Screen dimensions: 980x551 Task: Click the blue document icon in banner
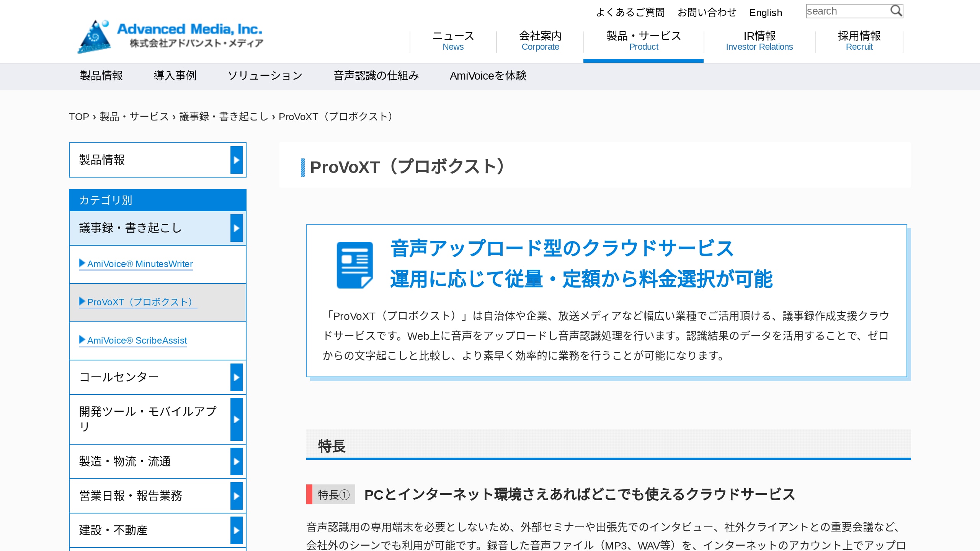355,265
